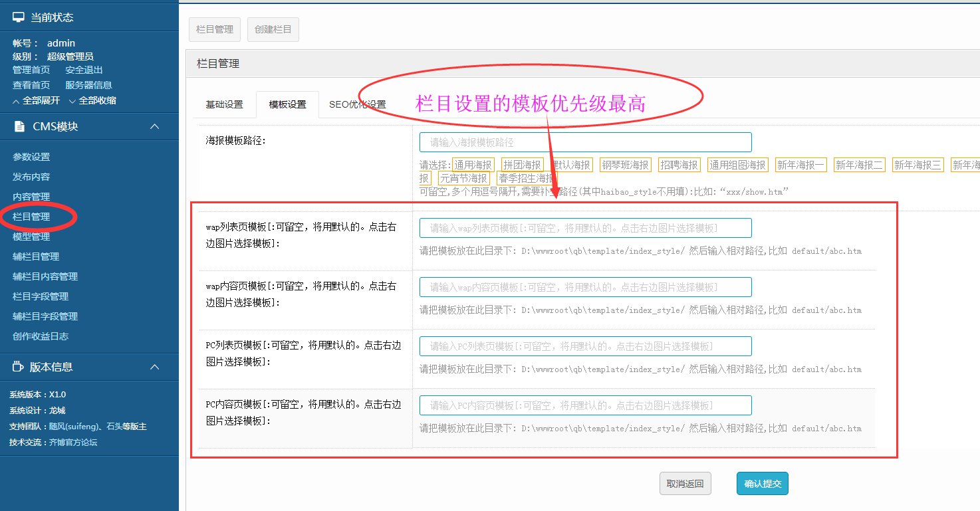Click the 创建栏目 button at the top
This screenshot has height=511, width=980.
click(x=273, y=29)
